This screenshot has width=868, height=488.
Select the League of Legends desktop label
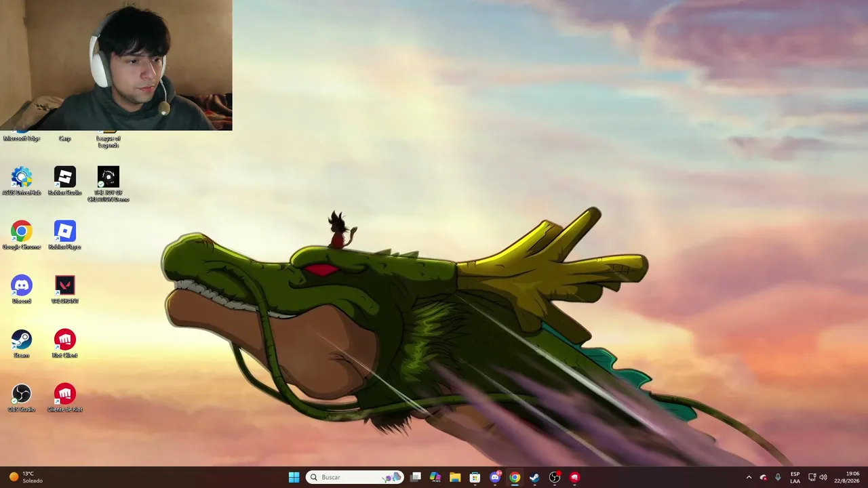click(x=108, y=142)
